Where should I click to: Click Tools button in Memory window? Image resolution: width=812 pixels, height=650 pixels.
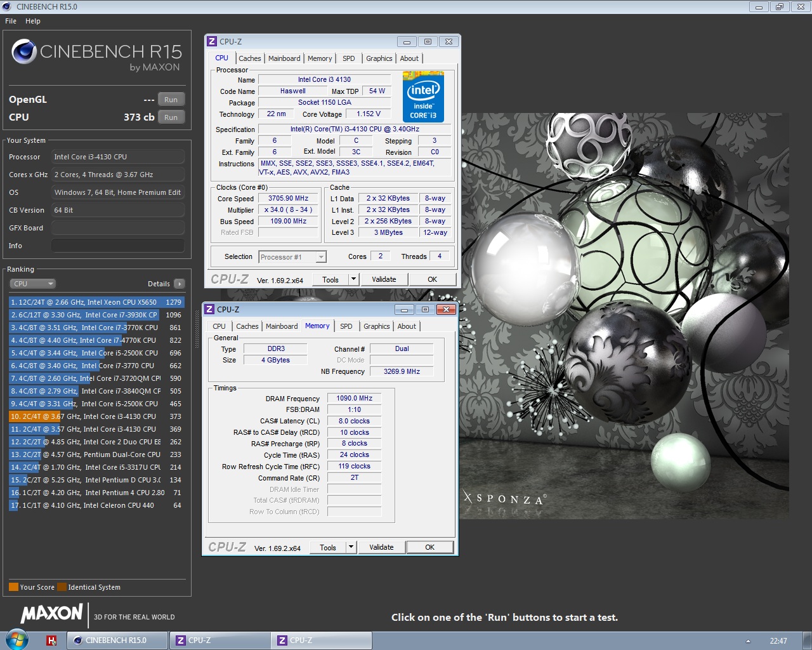328,547
